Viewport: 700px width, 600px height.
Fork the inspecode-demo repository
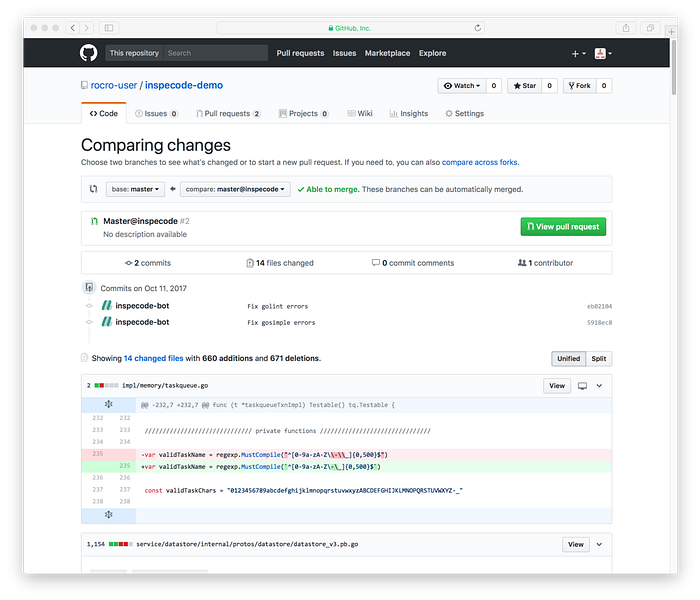click(x=579, y=86)
